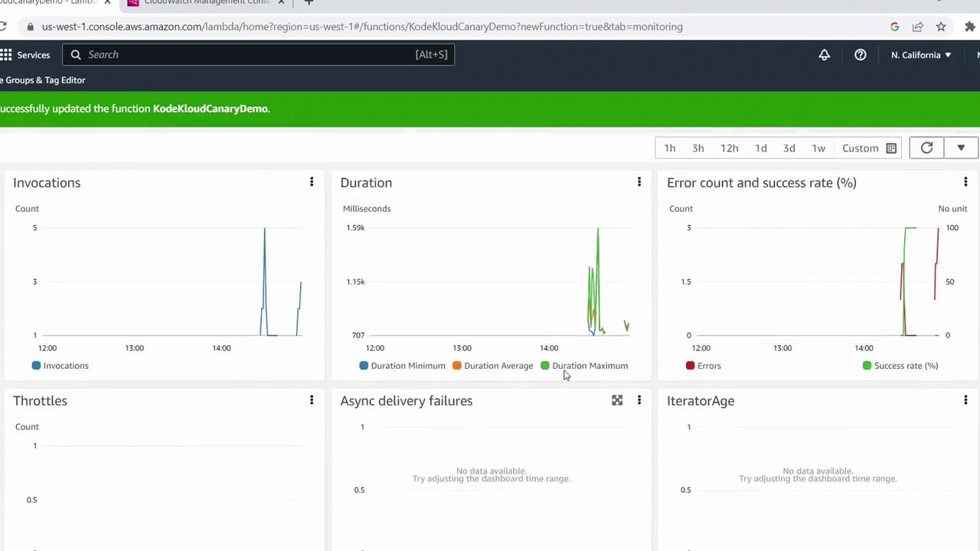Open IteratorAge widget three-dot menu
This screenshot has height=551, width=980.
(965, 400)
